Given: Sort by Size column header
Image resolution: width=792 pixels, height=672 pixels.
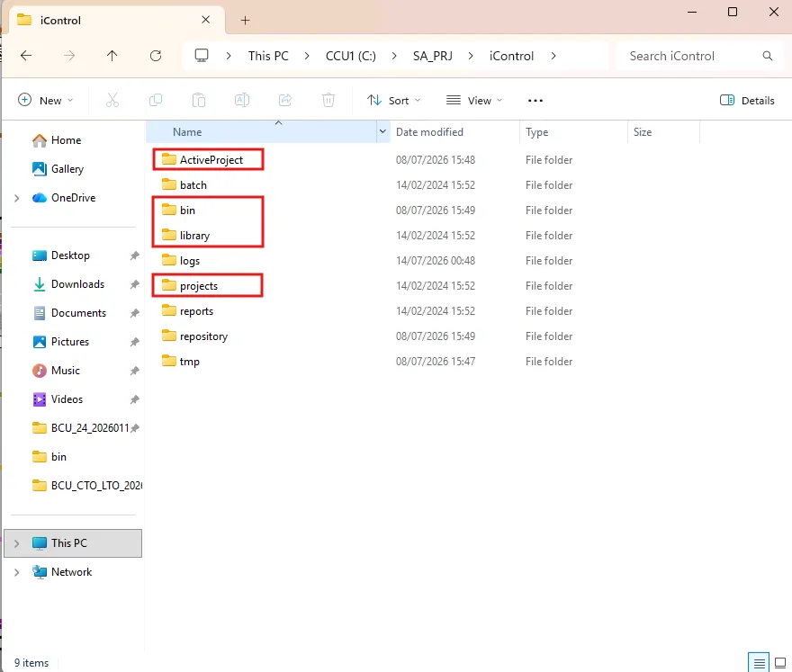Looking at the screenshot, I should pyautogui.click(x=663, y=131).
